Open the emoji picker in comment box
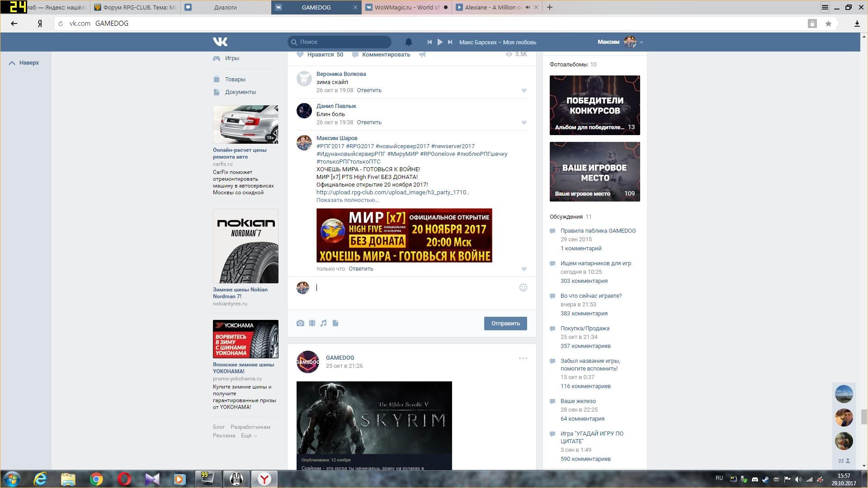Image resolution: width=868 pixels, height=488 pixels. click(523, 288)
